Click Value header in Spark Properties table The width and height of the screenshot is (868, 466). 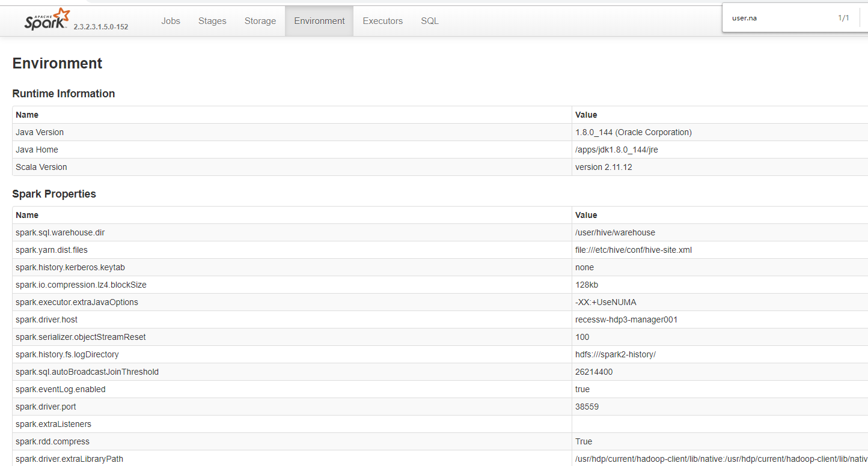[586, 215]
